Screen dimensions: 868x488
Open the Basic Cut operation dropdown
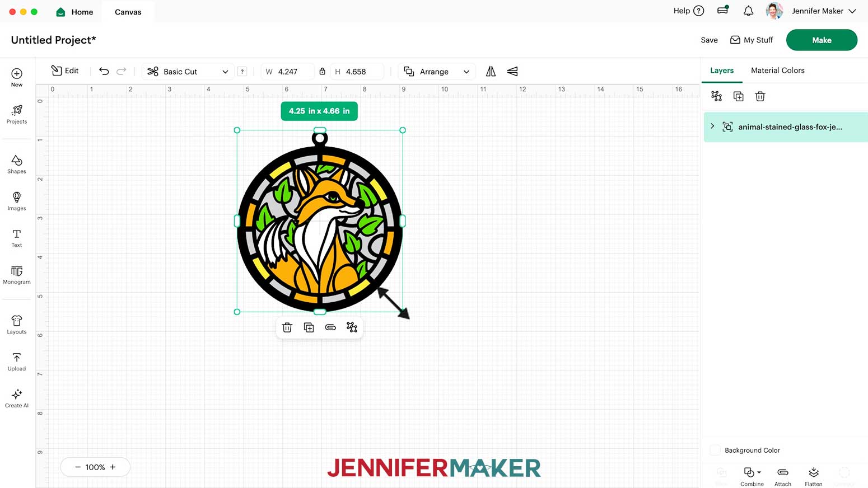(x=188, y=72)
